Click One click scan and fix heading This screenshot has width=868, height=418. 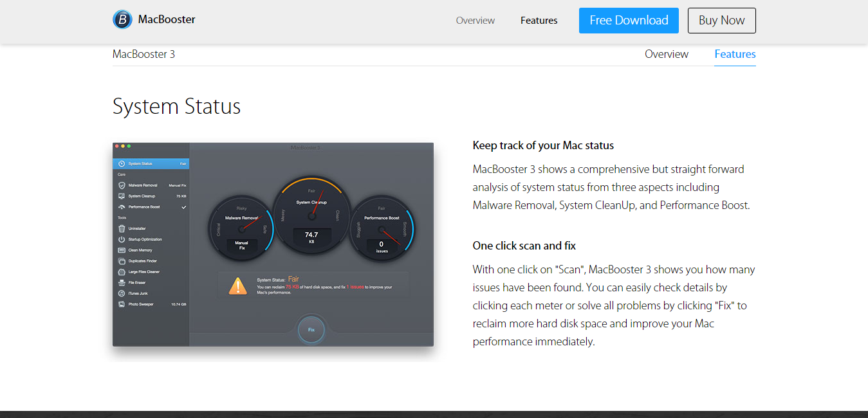(524, 246)
